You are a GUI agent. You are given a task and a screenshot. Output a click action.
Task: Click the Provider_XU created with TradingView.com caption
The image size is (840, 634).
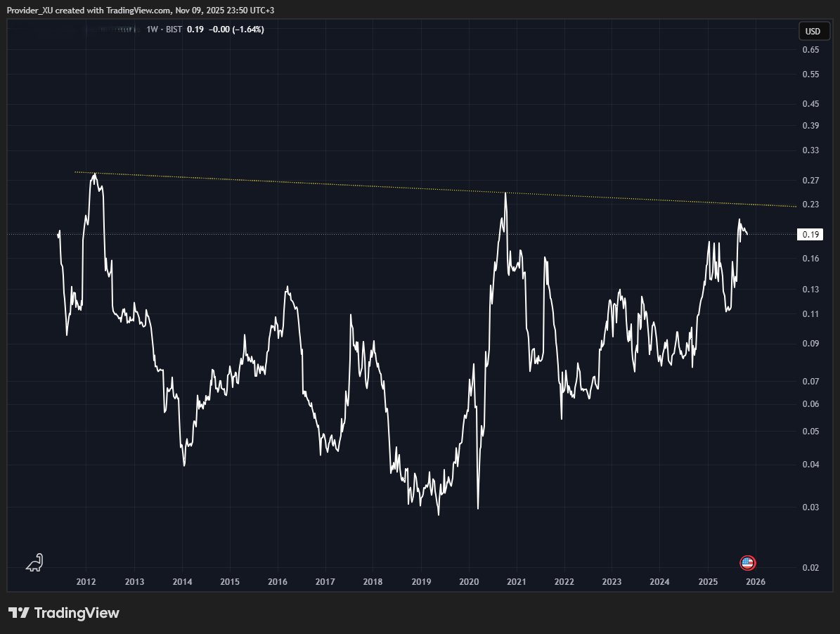141,10
